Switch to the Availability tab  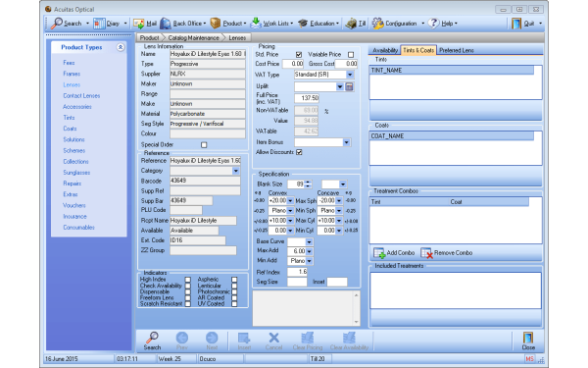click(x=385, y=50)
